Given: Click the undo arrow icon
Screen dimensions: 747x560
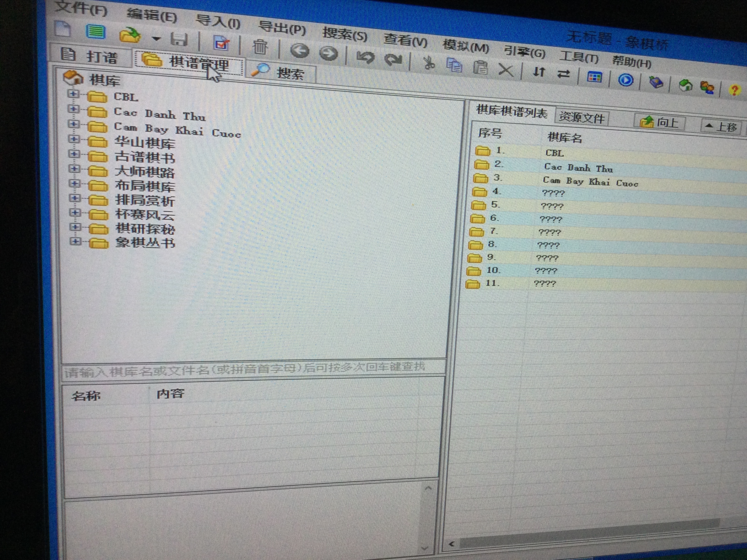Looking at the screenshot, I should coord(365,57).
